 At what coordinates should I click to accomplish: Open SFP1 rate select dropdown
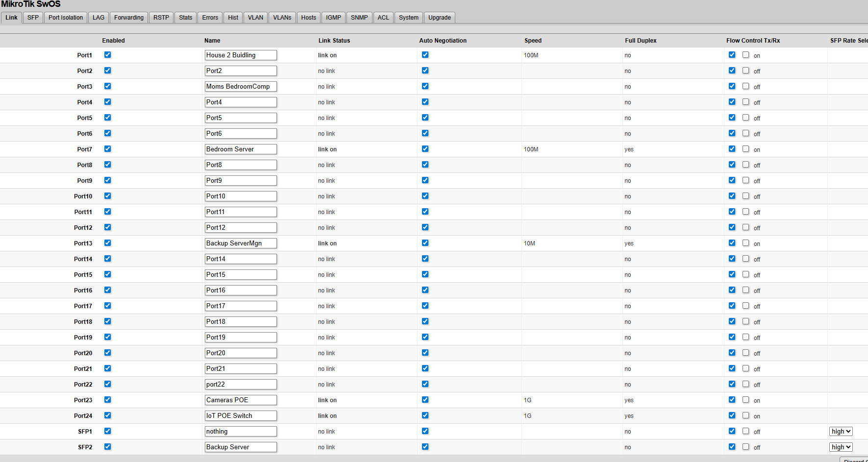tap(841, 432)
